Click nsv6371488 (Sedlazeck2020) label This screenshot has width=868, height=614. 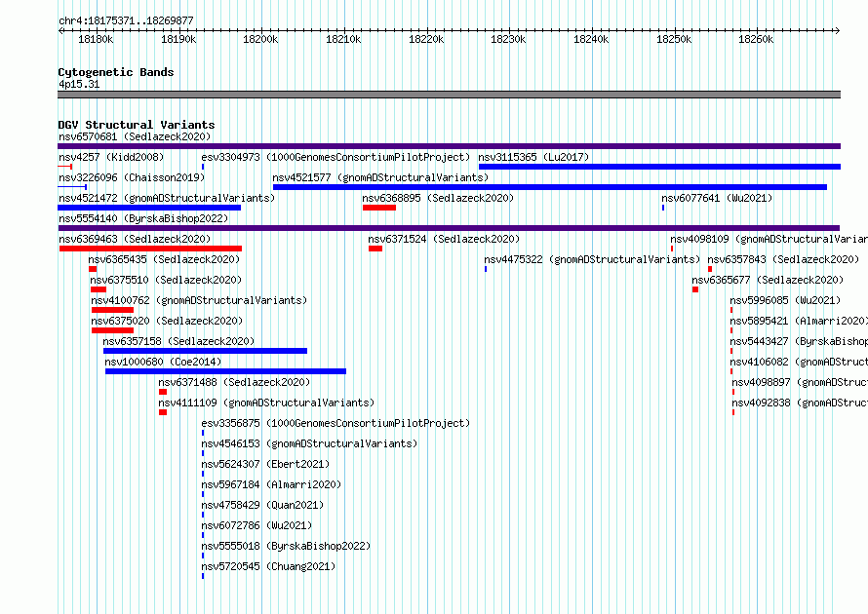point(234,382)
